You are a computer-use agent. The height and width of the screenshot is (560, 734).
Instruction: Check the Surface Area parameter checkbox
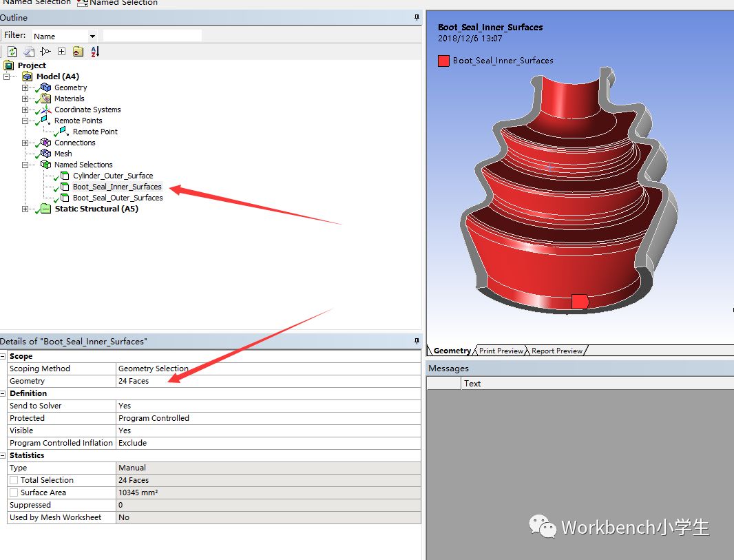tap(14, 492)
